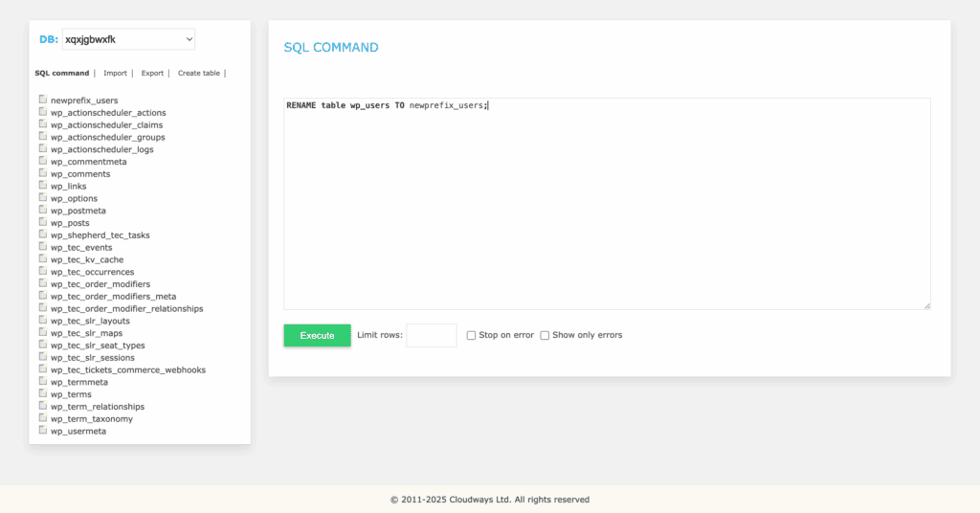Open the Create table tab
The width and height of the screenshot is (980, 513).
tap(199, 73)
